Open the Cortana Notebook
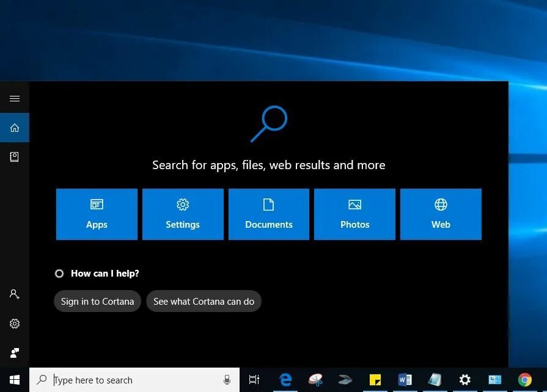 [14, 157]
